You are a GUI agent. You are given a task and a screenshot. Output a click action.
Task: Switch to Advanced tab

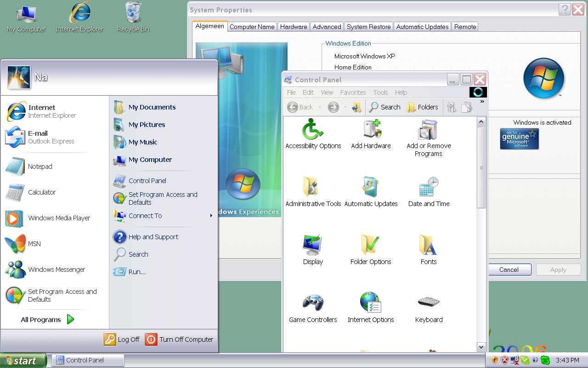(327, 27)
